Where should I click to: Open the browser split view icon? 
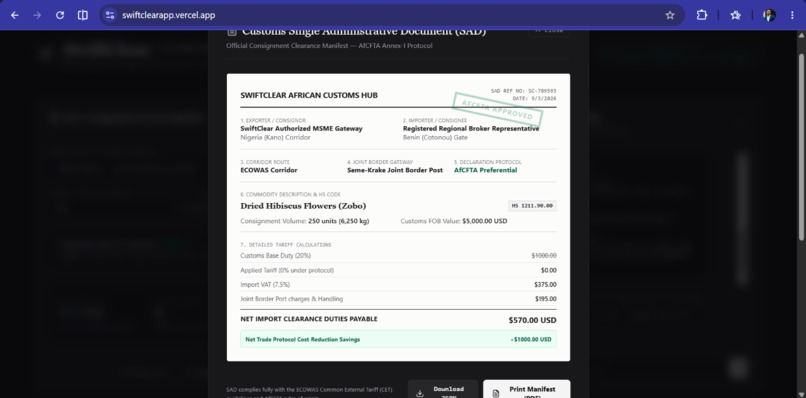pyautogui.click(x=82, y=15)
